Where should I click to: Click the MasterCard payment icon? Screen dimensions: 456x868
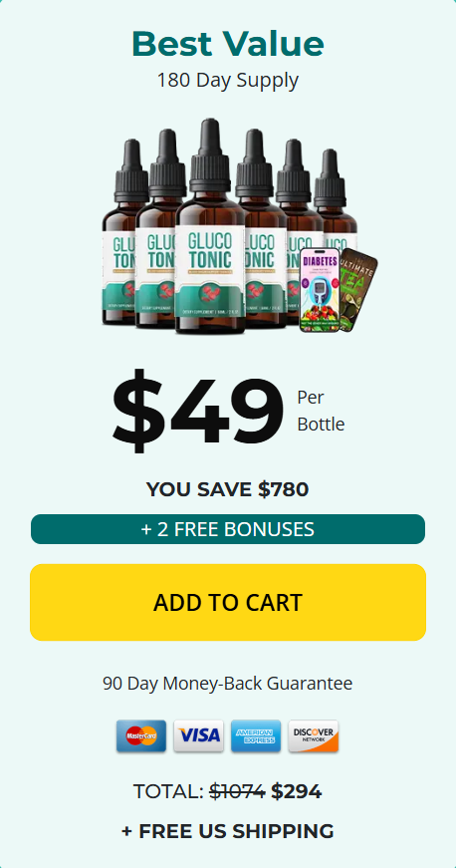pos(141,735)
